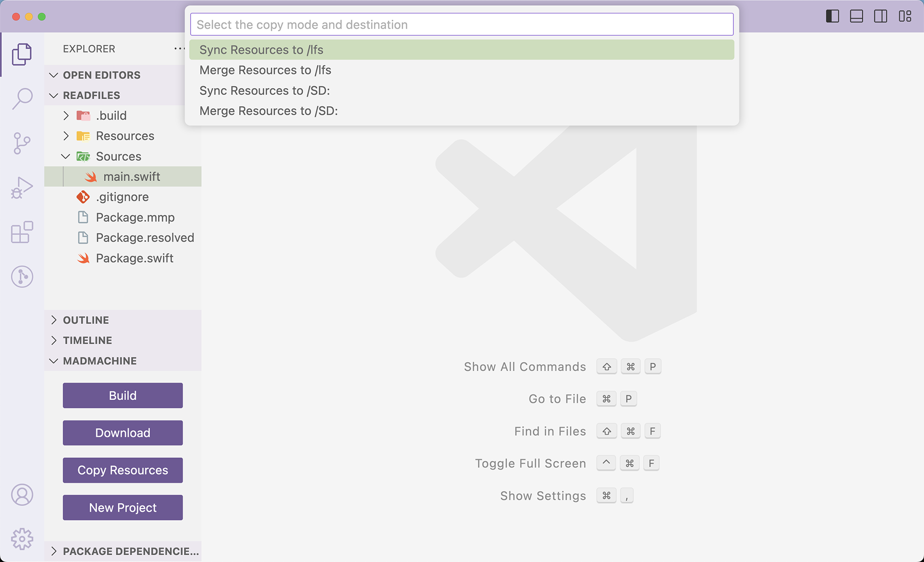Select Merge Resources to /SD: option
The width and height of the screenshot is (924, 562).
pyautogui.click(x=269, y=110)
